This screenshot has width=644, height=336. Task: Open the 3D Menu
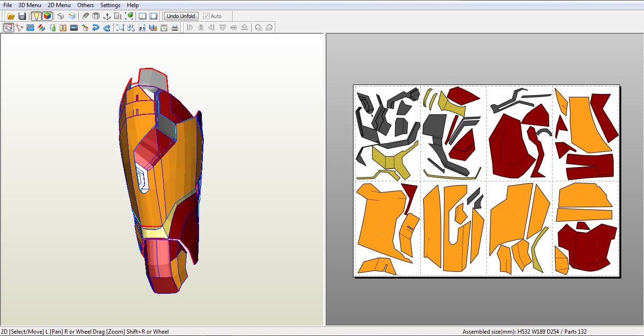(30, 5)
